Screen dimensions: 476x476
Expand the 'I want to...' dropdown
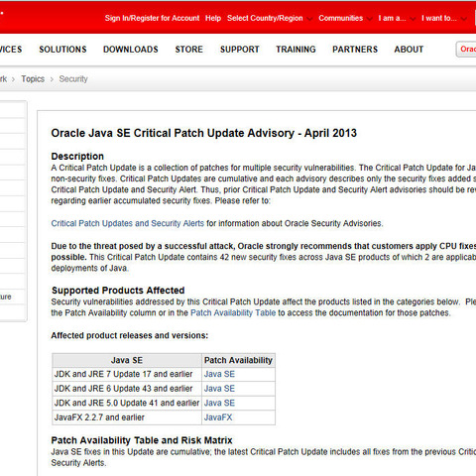pyautogui.click(x=444, y=18)
